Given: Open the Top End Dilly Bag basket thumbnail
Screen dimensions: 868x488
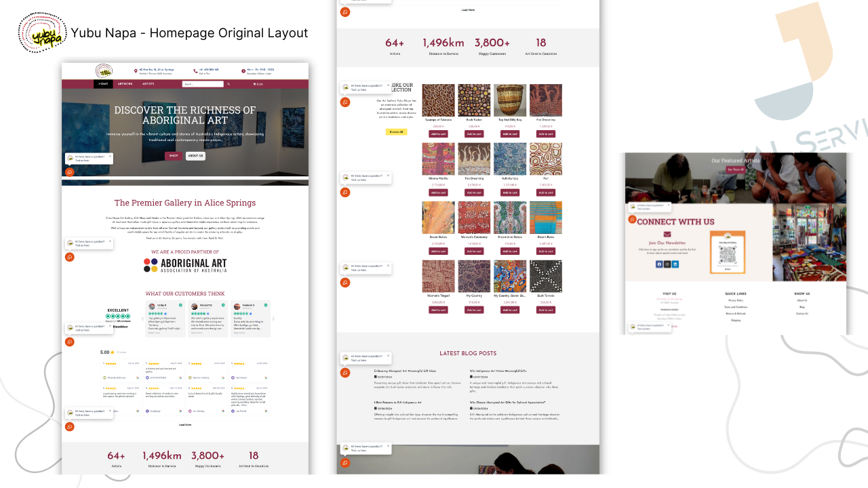Looking at the screenshot, I should coord(510,100).
